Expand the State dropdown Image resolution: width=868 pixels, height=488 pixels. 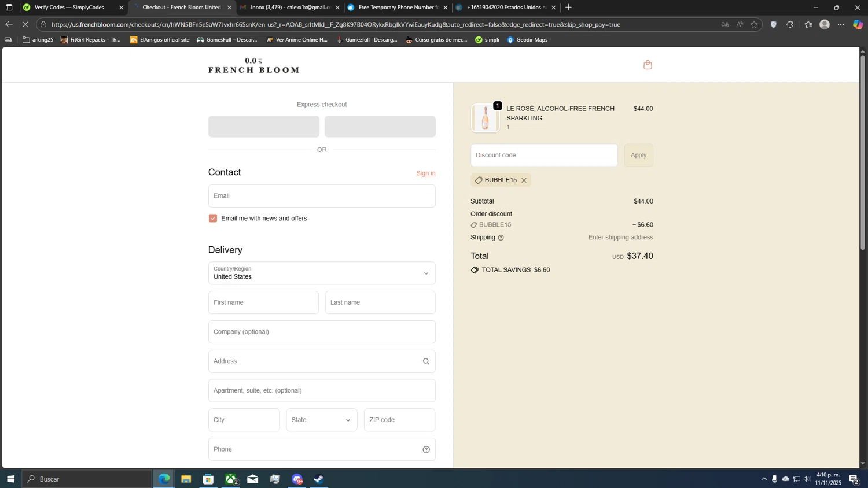(x=322, y=420)
